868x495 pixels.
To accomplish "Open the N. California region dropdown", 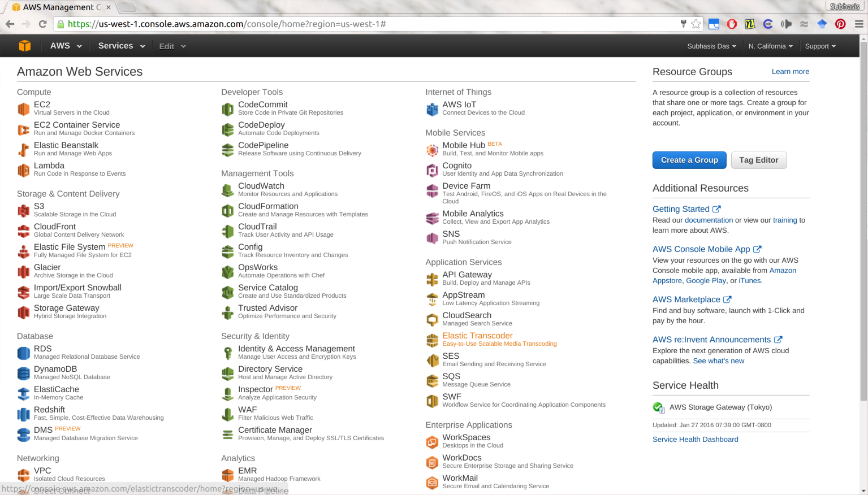I will (770, 46).
